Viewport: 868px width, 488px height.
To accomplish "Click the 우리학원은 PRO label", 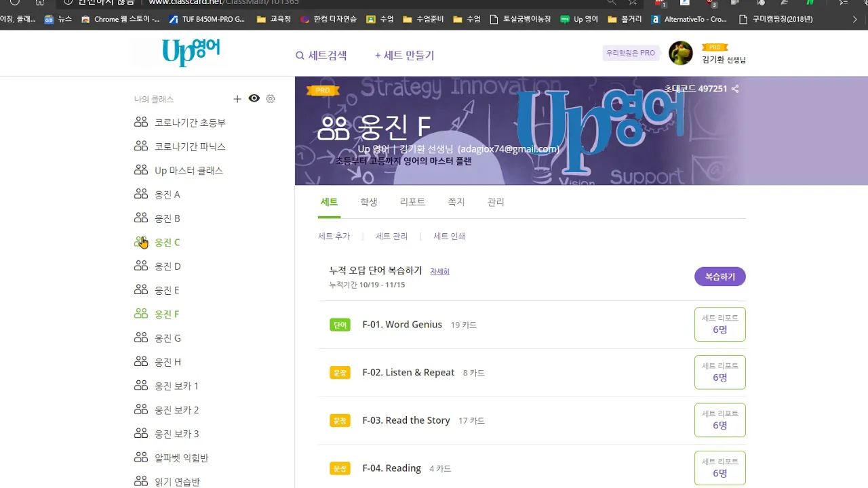I will [631, 53].
